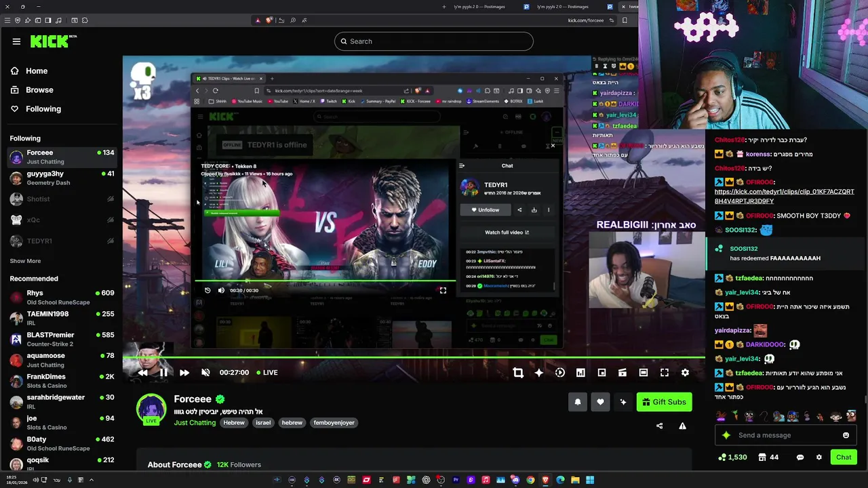Click the femboyenjoyer tag
This screenshot has height=488, width=868.
tap(334, 423)
